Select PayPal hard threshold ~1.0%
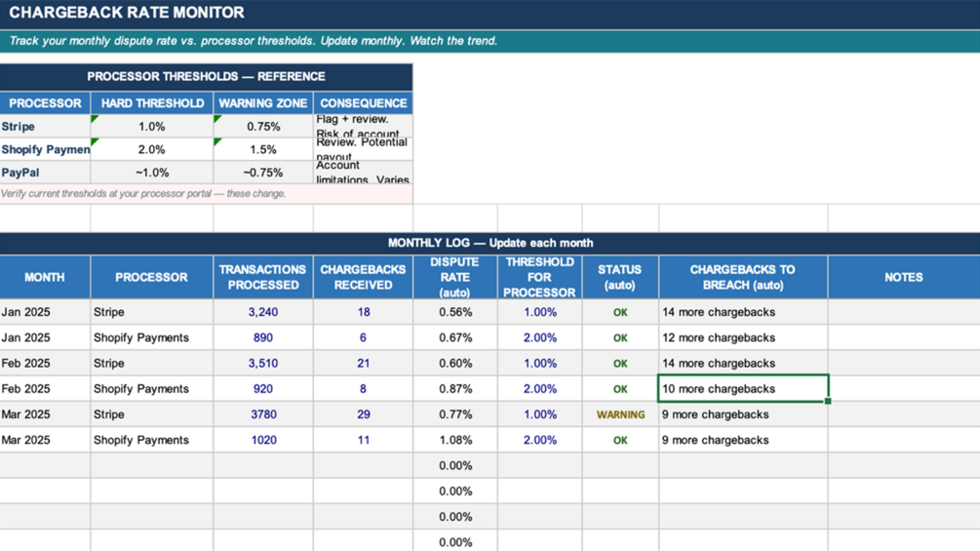Screen dimensions: 980x551 (152, 173)
